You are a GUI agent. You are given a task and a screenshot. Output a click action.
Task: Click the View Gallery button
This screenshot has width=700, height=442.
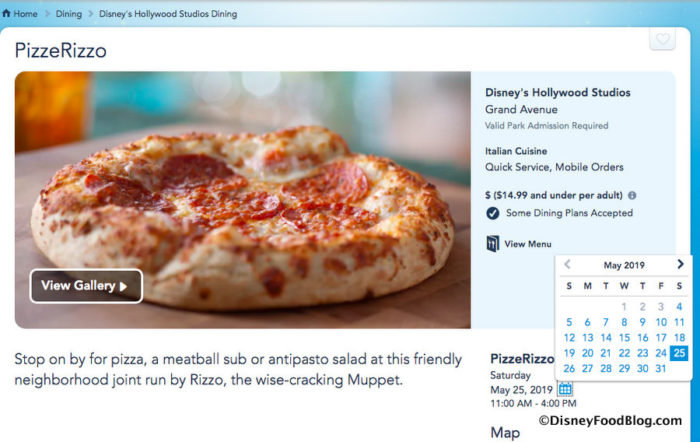click(x=86, y=286)
